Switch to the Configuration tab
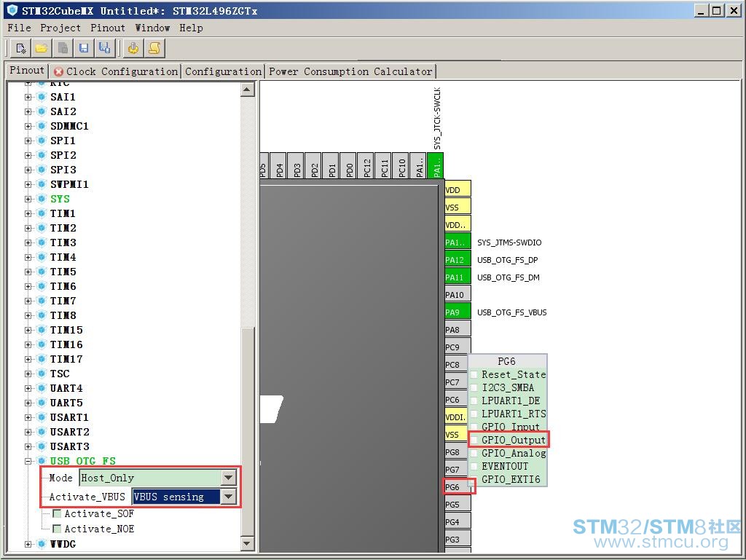 223,71
